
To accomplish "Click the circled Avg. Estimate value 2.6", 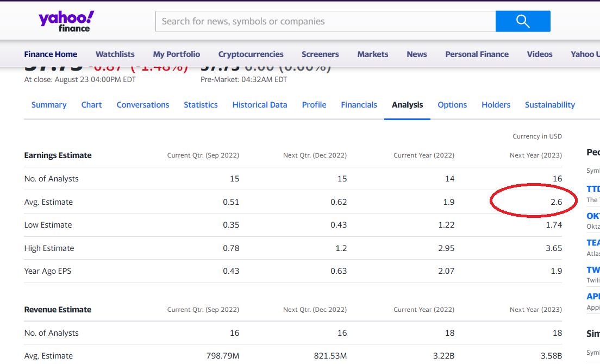I will pyautogui.click(x=555, y=202).
